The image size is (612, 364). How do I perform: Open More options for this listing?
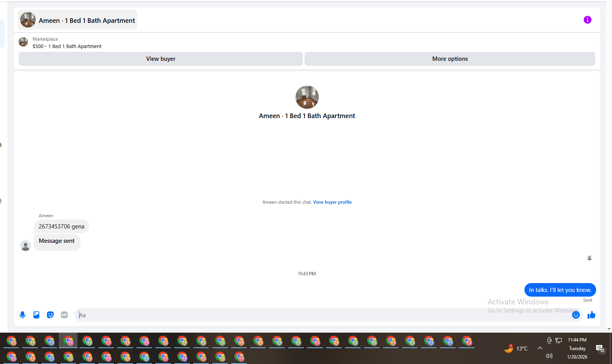pyautogui.click(x=450, y=59)
